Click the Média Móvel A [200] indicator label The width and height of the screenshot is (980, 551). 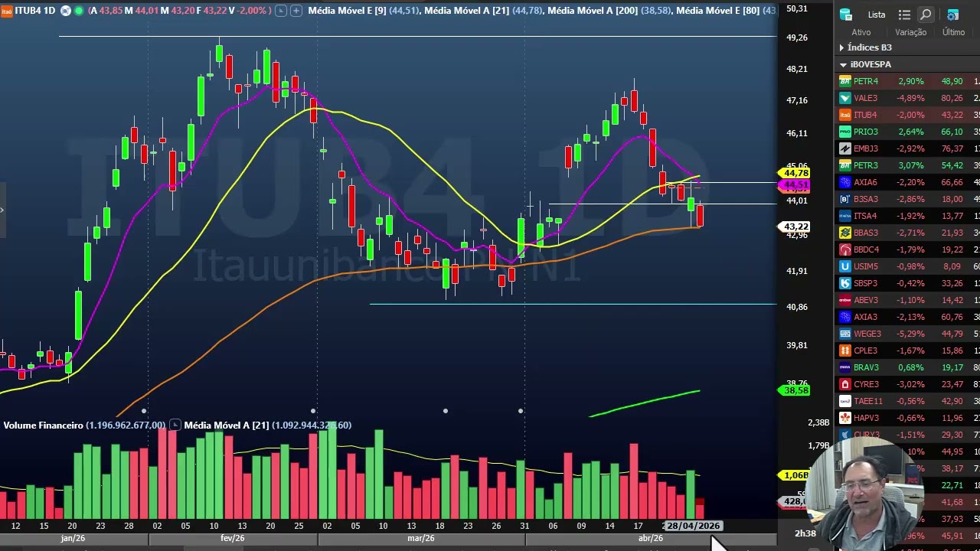tap(593, 11)
